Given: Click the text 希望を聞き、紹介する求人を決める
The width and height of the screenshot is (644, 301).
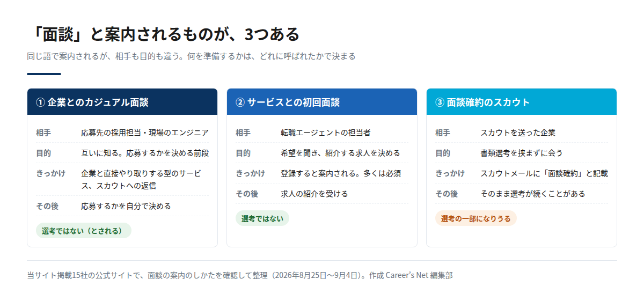Looking at the screenshot, I should [x=340, y=153].
